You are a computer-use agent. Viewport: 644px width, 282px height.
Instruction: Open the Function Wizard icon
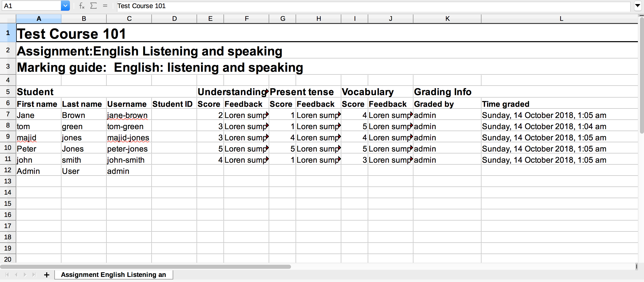pos(82,6)
